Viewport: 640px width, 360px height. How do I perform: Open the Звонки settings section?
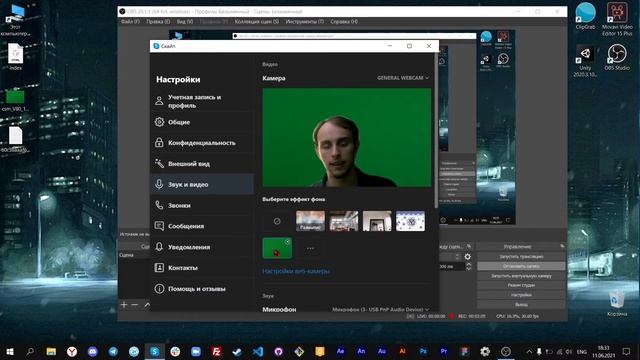click(202, 205)
